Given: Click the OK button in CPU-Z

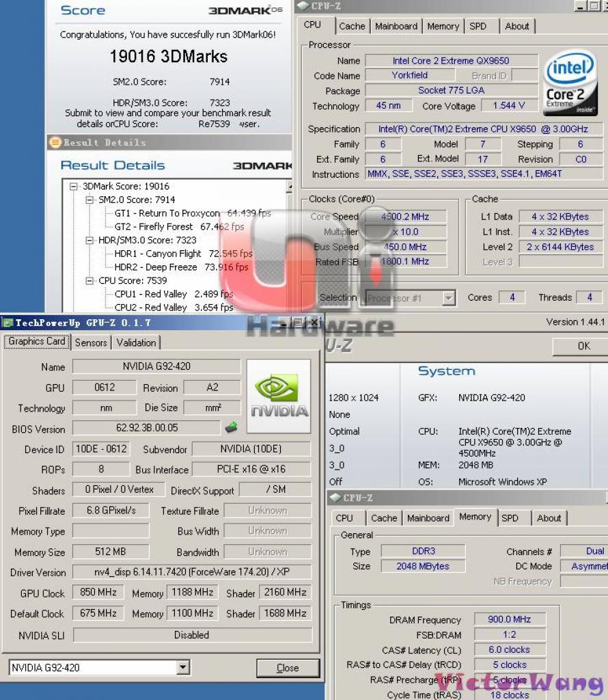Looking at the screenshot, I should coord(583,346).
